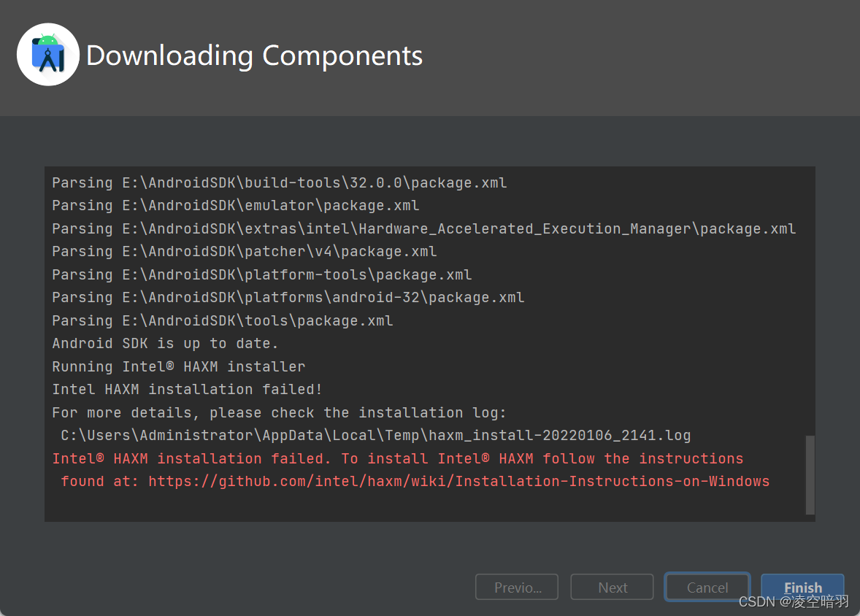The width and height of the screenshot is (860, 616).
Task: Click the log panel vertical scrollbar thumb
Action: (810, 475)
